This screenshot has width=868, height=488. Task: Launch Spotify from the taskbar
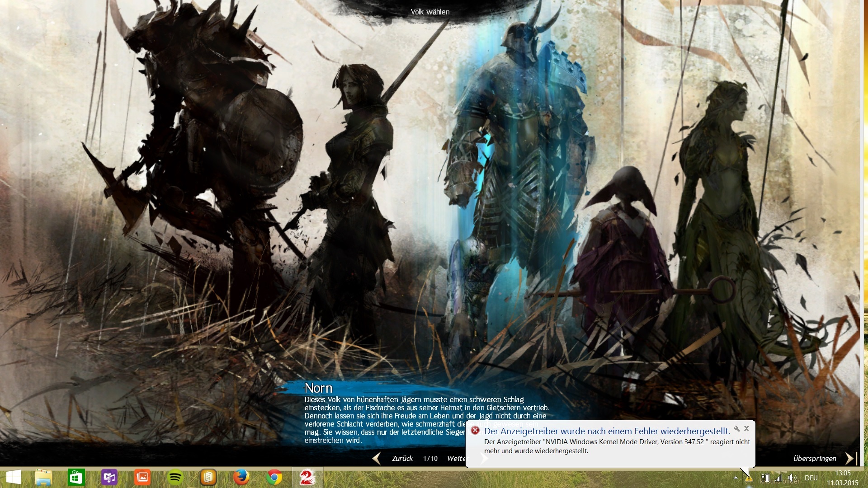click(175, 478)
